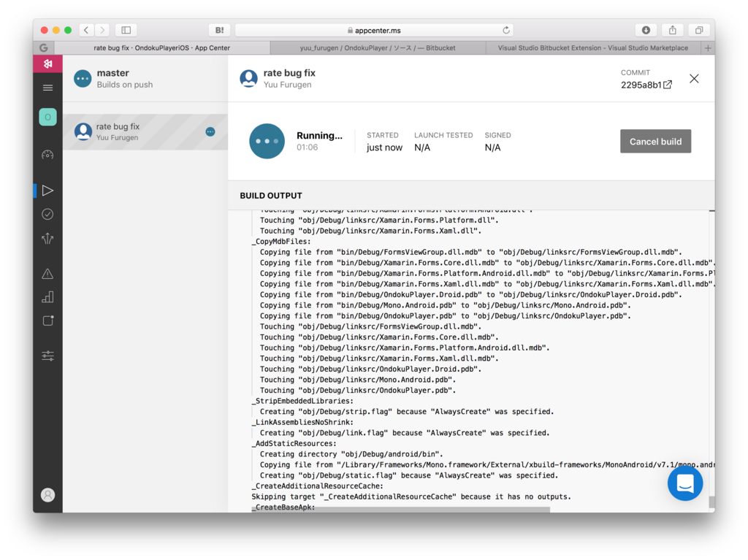Open the hamburger menu in the sidebar
Image resolution: width=748 pixels, height=560 pixels.
point(47,88)
